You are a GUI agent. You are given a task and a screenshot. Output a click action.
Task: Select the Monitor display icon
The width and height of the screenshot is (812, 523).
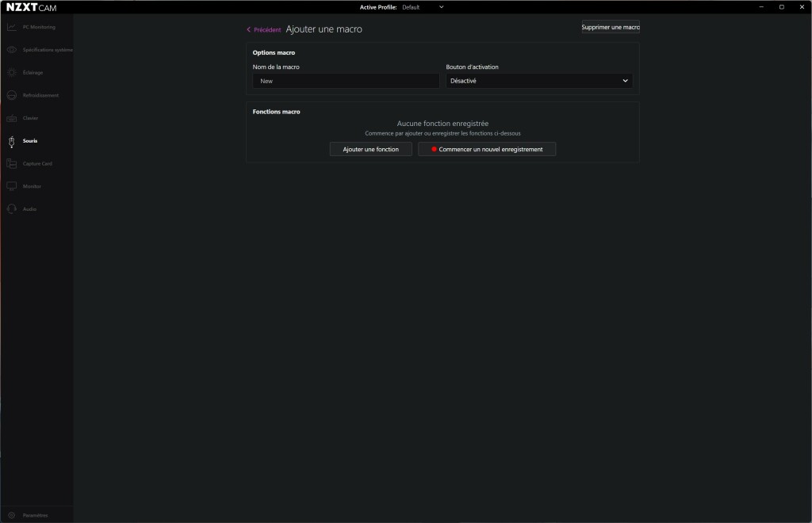tap(11, 185)
